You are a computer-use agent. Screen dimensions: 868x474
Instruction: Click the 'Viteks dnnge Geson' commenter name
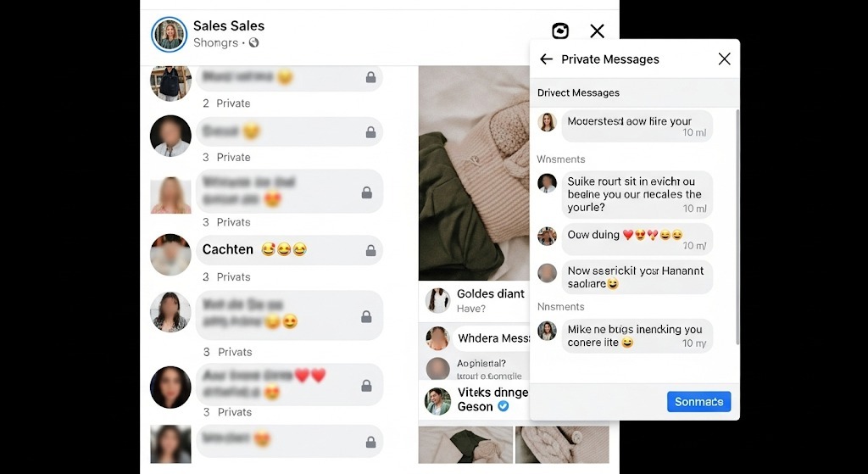[492, 399]
